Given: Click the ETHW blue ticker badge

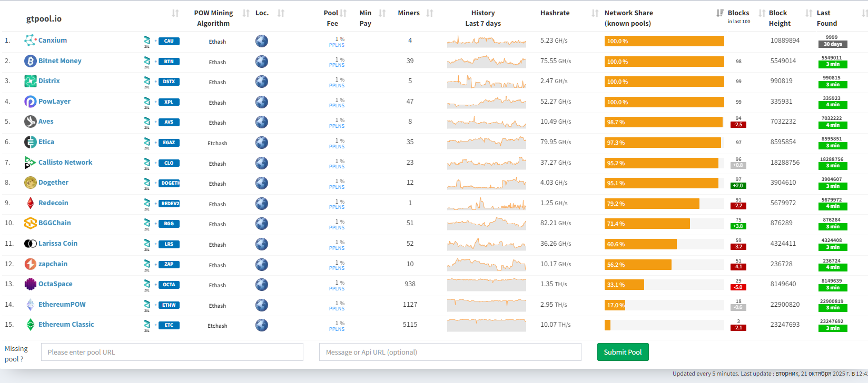Looking at the screenshot, I should coord(169,305).
